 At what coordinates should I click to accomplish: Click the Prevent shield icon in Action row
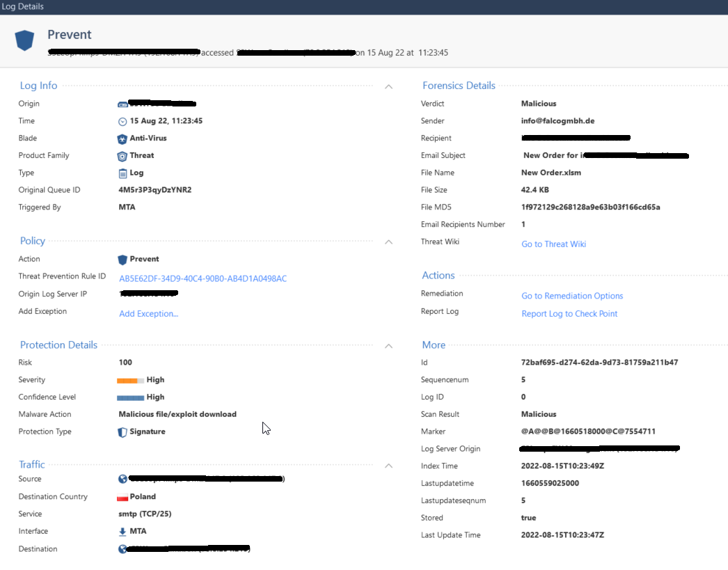[x=122, y=260]
